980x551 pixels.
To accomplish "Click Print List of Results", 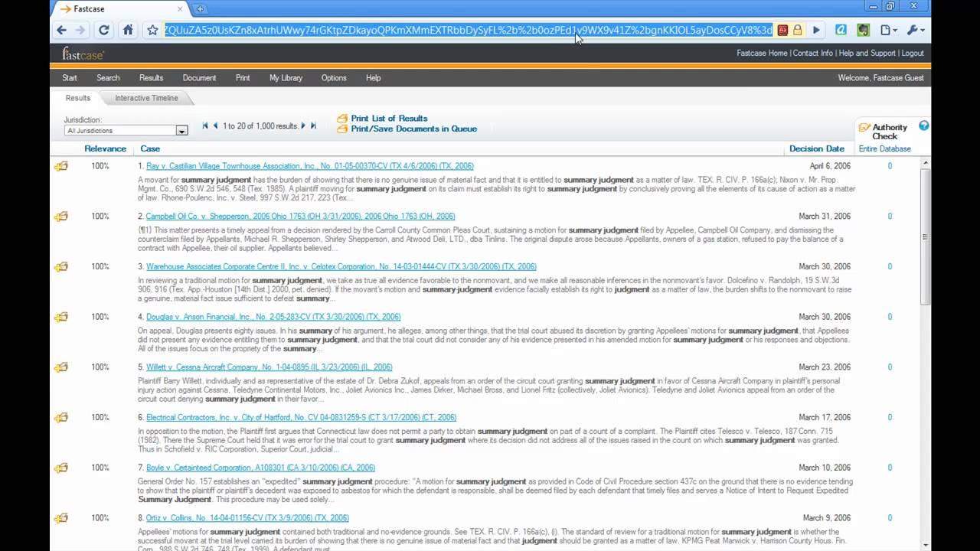I will tap(389, 119).
